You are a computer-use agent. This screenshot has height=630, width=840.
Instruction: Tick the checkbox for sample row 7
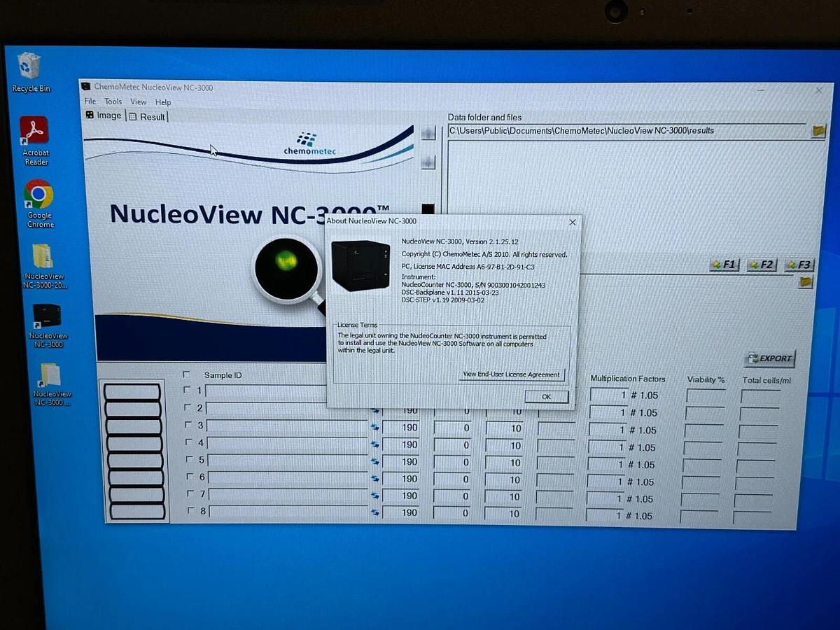pos(190,494)
